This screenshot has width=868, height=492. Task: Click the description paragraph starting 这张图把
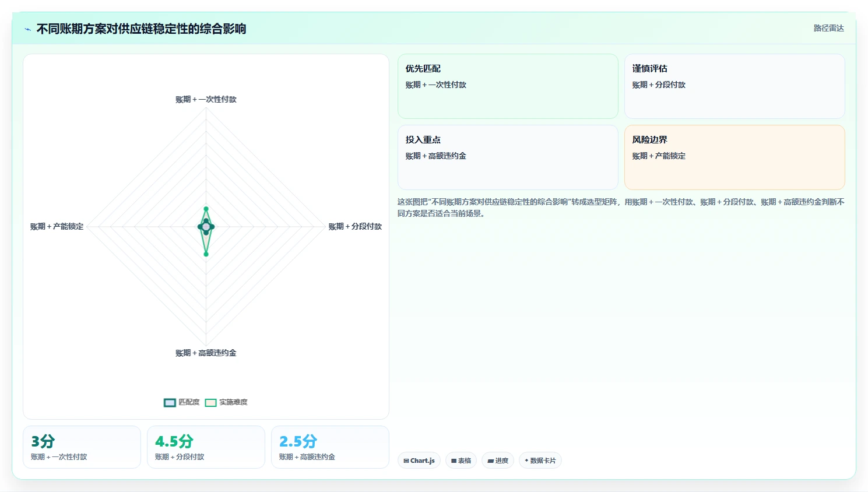(621, 208)
